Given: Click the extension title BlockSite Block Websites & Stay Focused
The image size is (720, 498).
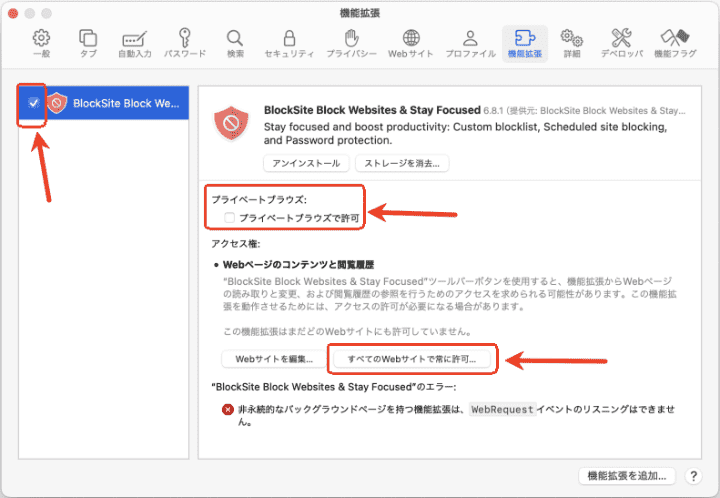Looking at the screenshot, I should 372,110.
